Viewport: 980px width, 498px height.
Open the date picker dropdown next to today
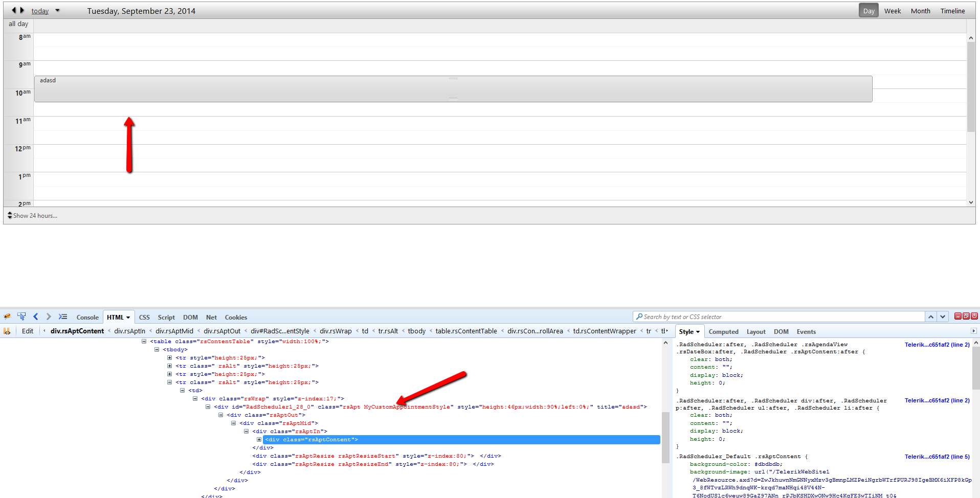tap(57, 10)
